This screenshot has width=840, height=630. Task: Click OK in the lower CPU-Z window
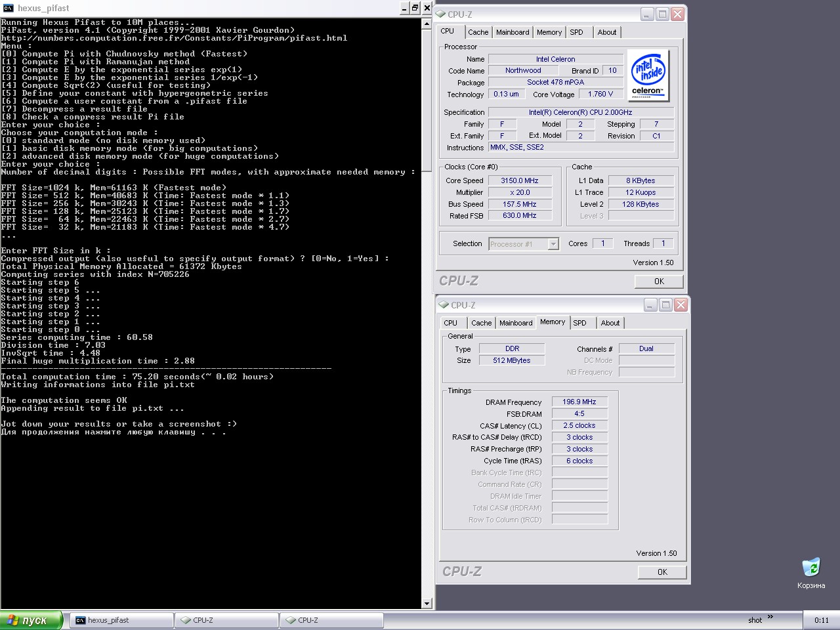[663, 572]
